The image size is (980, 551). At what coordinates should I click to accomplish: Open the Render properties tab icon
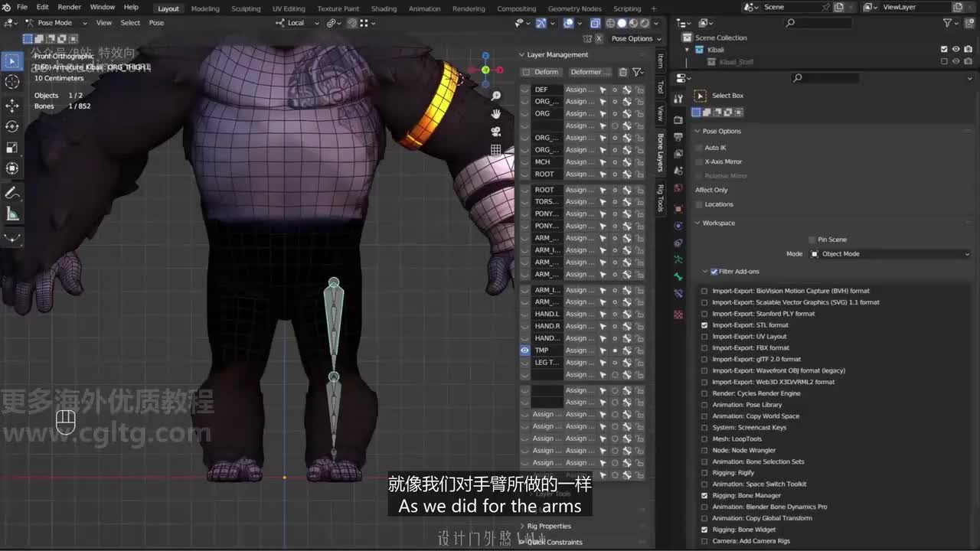[x=678, y=119]
